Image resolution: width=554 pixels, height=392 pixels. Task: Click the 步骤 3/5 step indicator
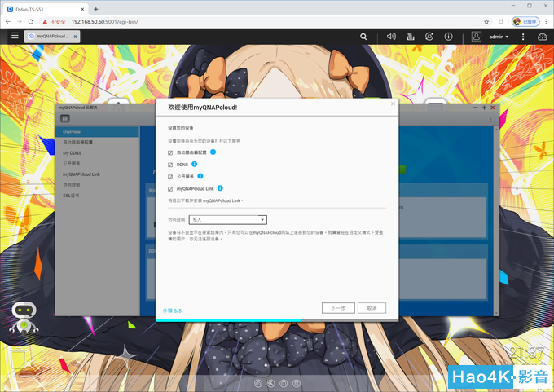172,311
